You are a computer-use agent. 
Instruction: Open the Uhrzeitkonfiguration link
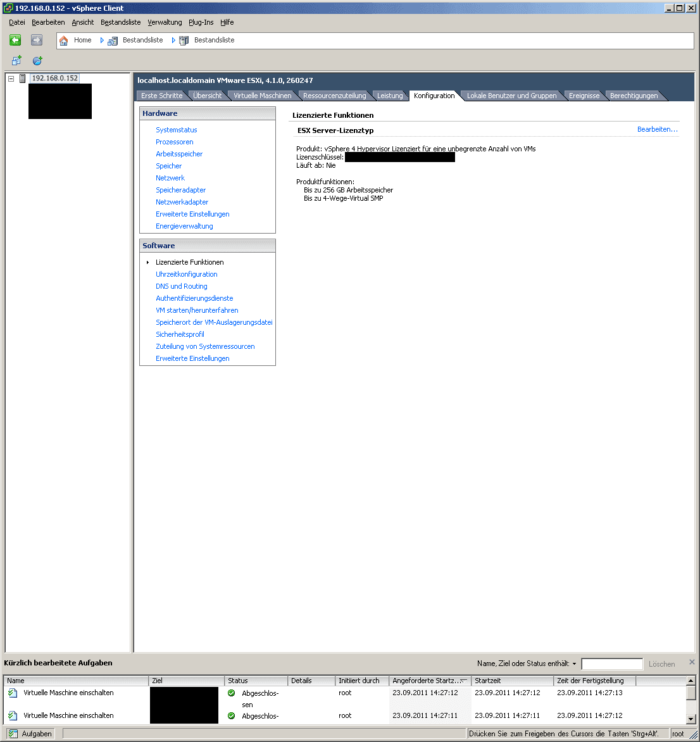[186, 275]
